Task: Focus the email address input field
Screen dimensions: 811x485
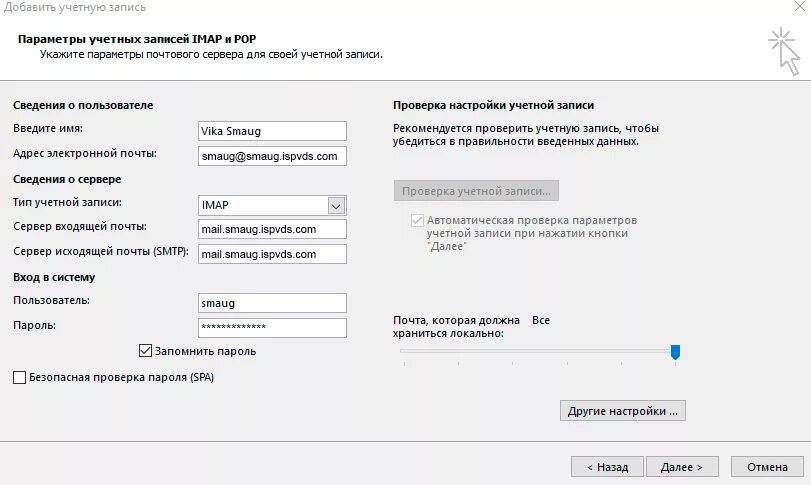Action: [272, 156]
